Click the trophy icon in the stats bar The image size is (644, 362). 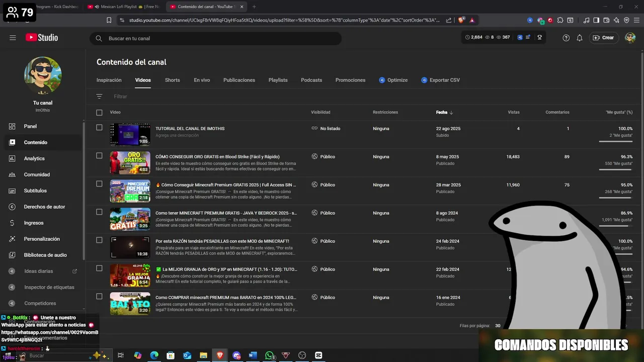tap(539, 37)
